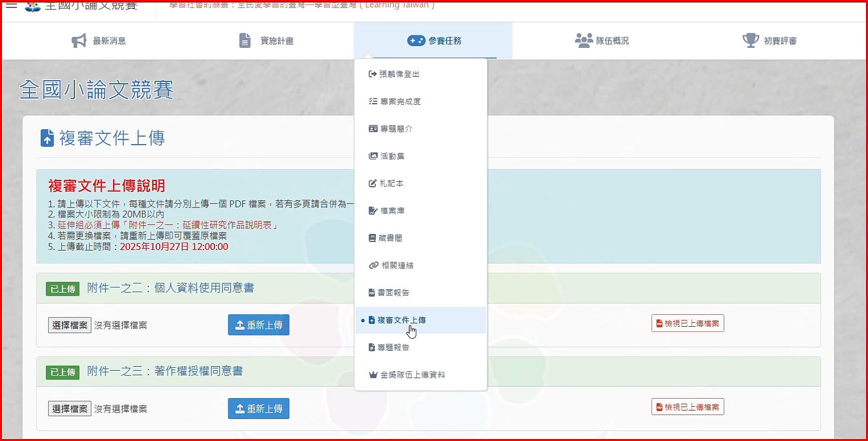Click the gamepad icon for 參賽任務
This screenshot has height=441, width=868.
416,40
